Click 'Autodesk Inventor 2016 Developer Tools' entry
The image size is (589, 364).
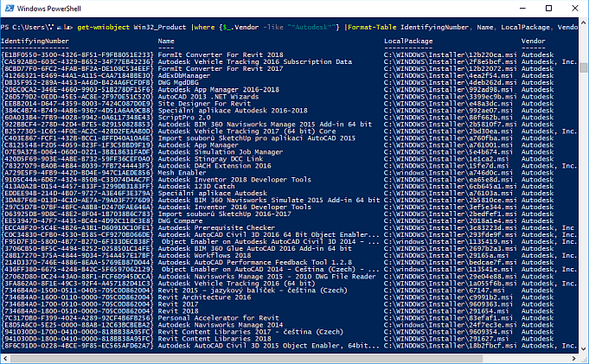click(x=234, y=207)
